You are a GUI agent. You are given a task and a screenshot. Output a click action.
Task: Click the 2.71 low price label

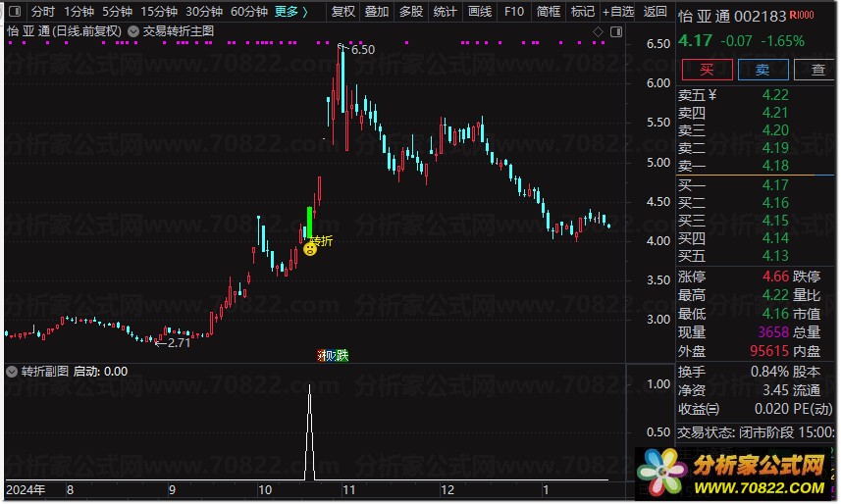180,343
